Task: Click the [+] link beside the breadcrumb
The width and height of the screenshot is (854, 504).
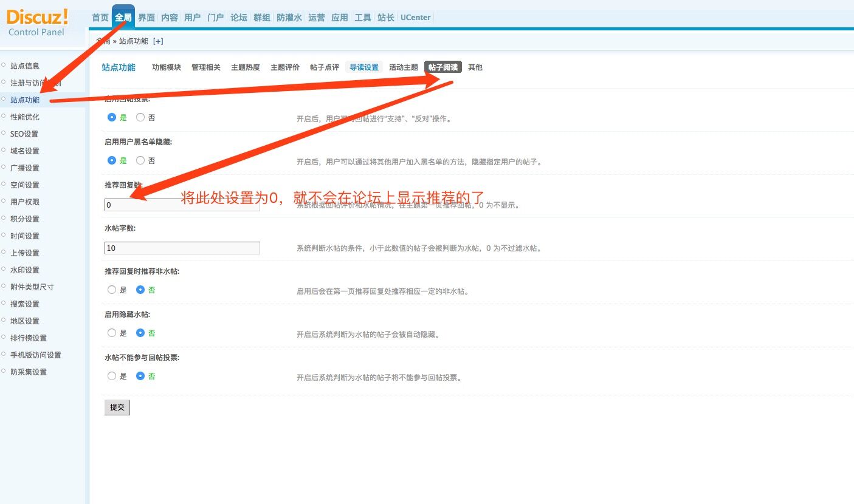Action: 158,41
